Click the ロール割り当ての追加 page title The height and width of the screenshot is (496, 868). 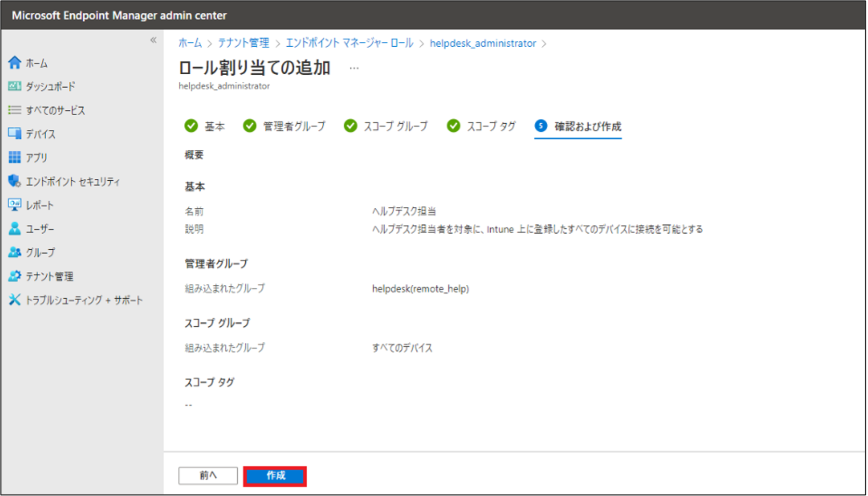[x=254, y=67]
